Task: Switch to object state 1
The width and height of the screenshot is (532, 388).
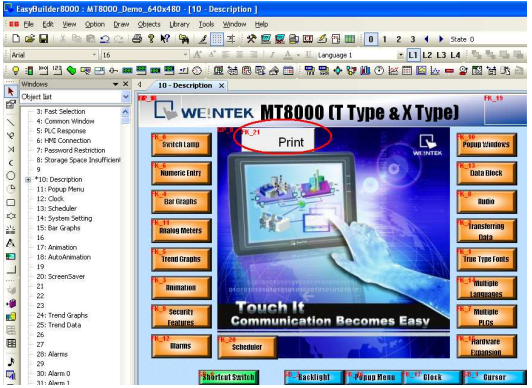Action: click(x=384, y=39)
